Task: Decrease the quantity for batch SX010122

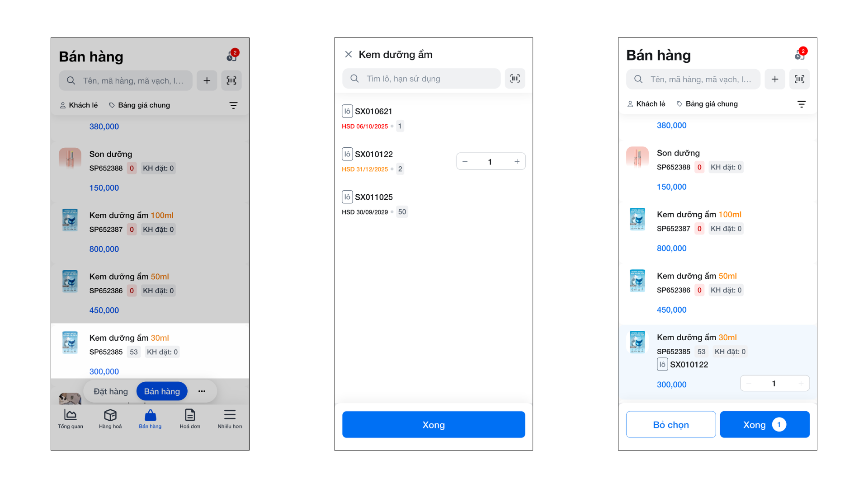Action: tap(465, 161)
